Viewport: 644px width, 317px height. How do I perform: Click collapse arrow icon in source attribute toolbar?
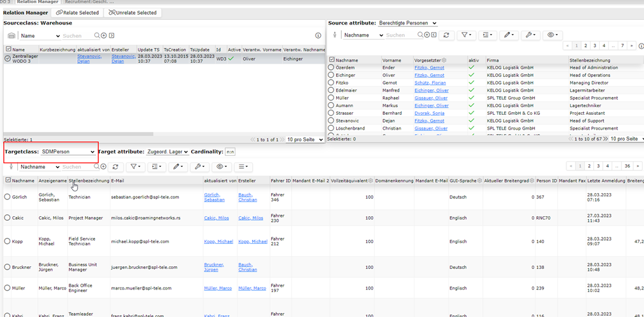click(x=434, y=35)
